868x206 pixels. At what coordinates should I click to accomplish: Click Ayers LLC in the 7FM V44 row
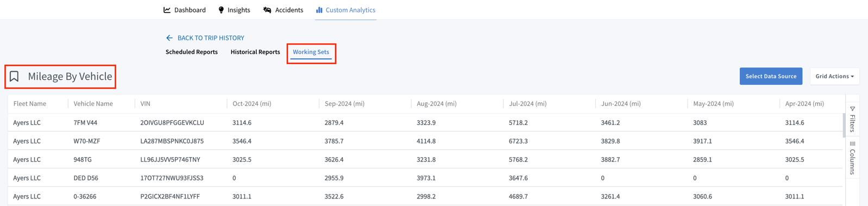point(27,123)
